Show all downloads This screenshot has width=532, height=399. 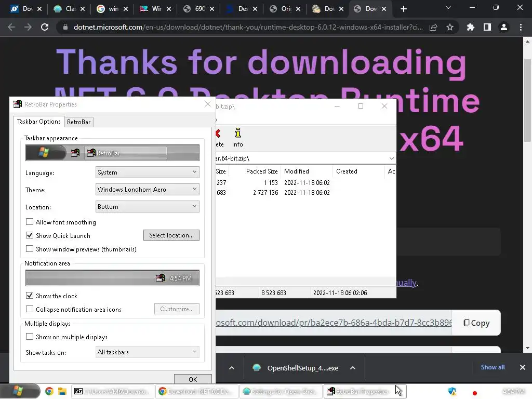tap(493, 367)
